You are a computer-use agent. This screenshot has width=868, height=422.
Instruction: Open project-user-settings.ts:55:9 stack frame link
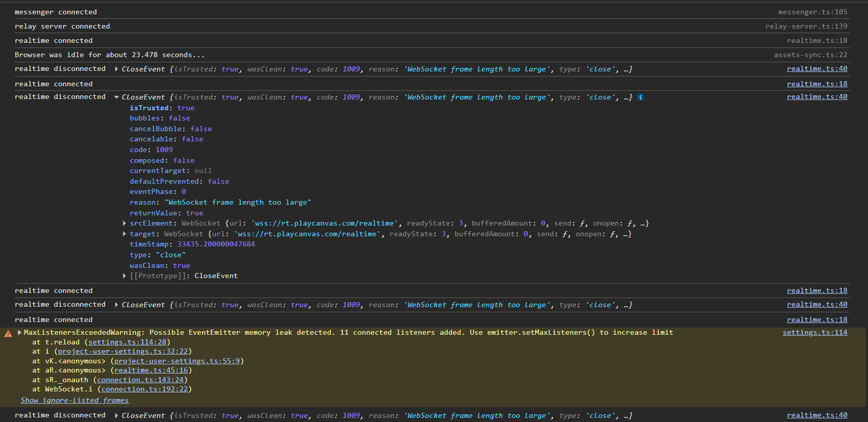pyautogui.click(x=177, y=361)
